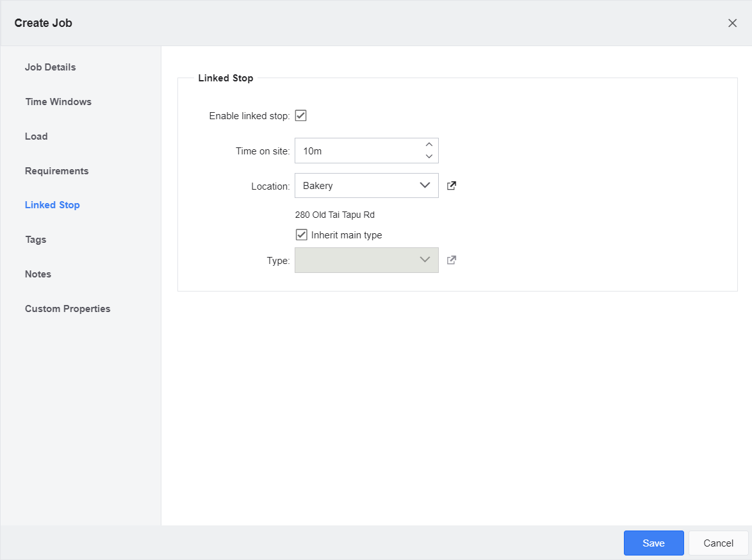752x560 pixels.
Task: Save the job
Action: (653, 543)
